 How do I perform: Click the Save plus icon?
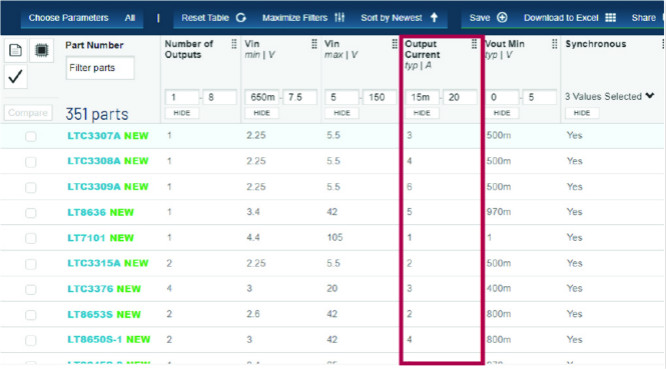502,17
